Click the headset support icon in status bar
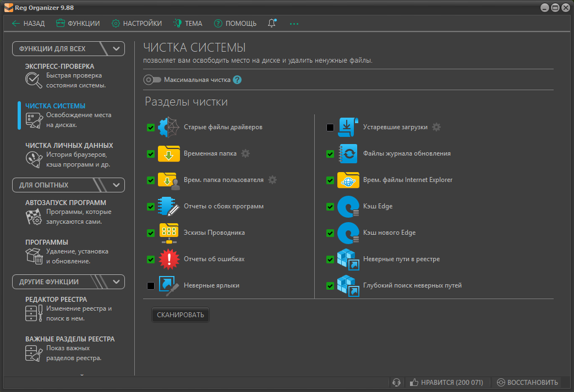This screenshot has height=392, width=574. click(395, 383)
